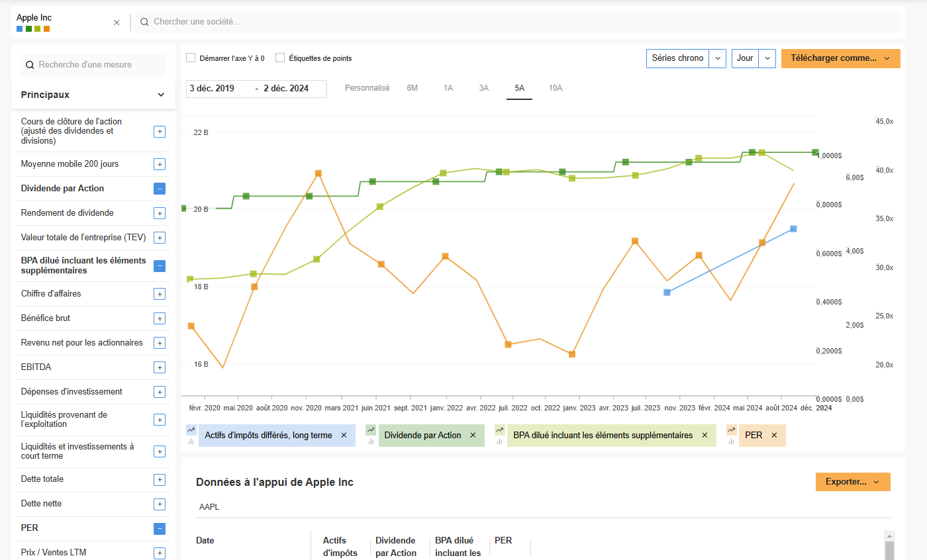
Task: Remove BPA dilué measure using minus button
Action: (160, 266)
